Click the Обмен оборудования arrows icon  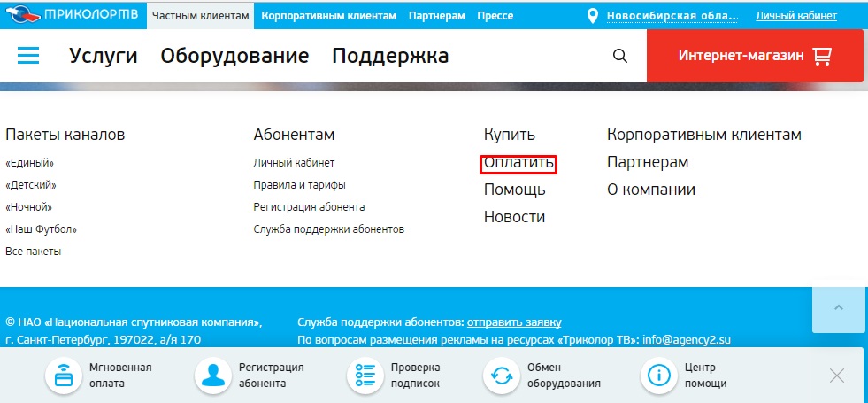502,376
